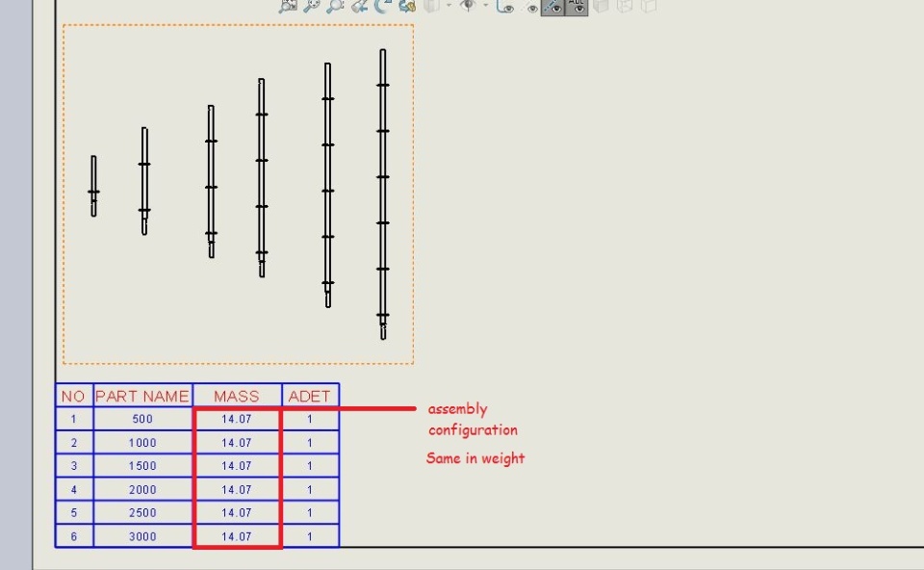Select part name cell 1000
This screenshot has width=924, height=570.
[x=142, y=443]
